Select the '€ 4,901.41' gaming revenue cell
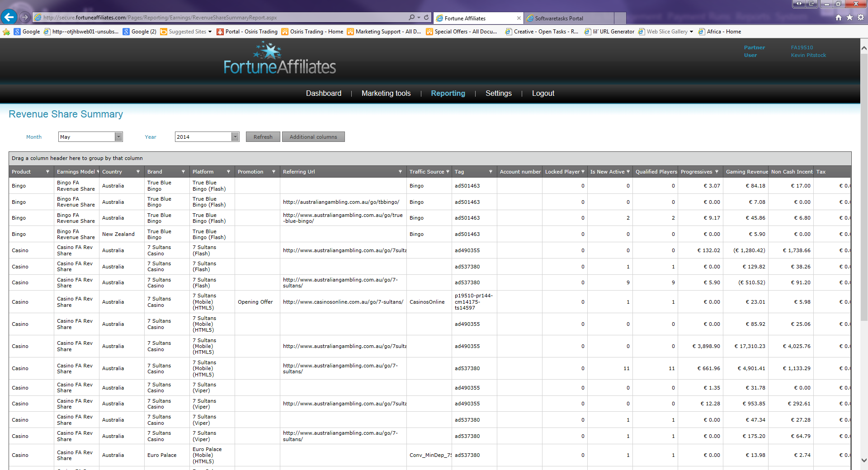Image resolution: width=868 pixels, height=470 pixels. [x=745, y=368]
